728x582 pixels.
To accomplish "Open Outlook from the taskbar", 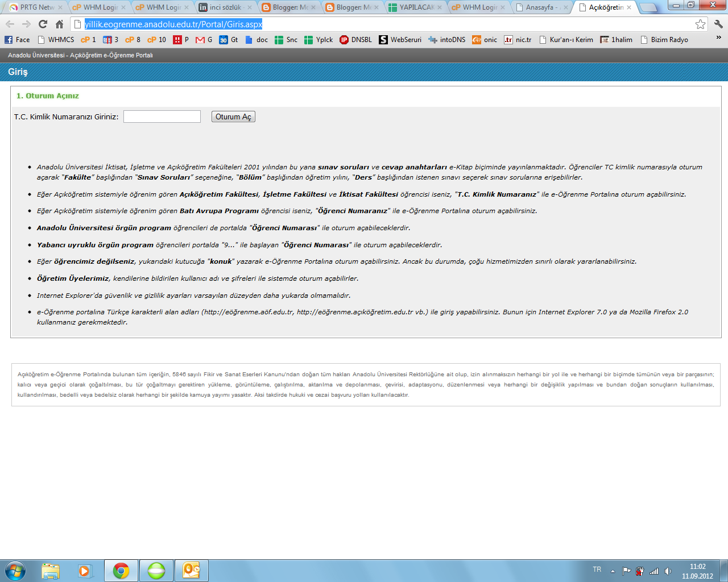I will [191, 571].
